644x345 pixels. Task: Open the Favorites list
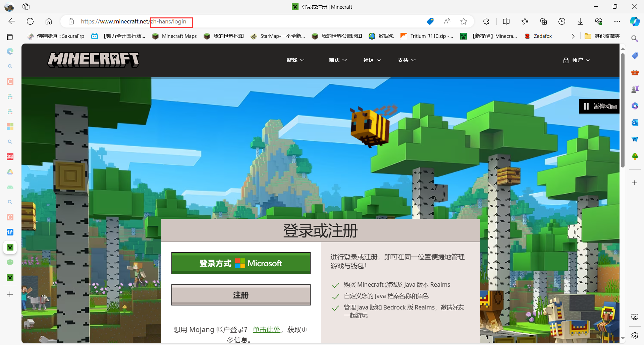[x=525, y=21]
